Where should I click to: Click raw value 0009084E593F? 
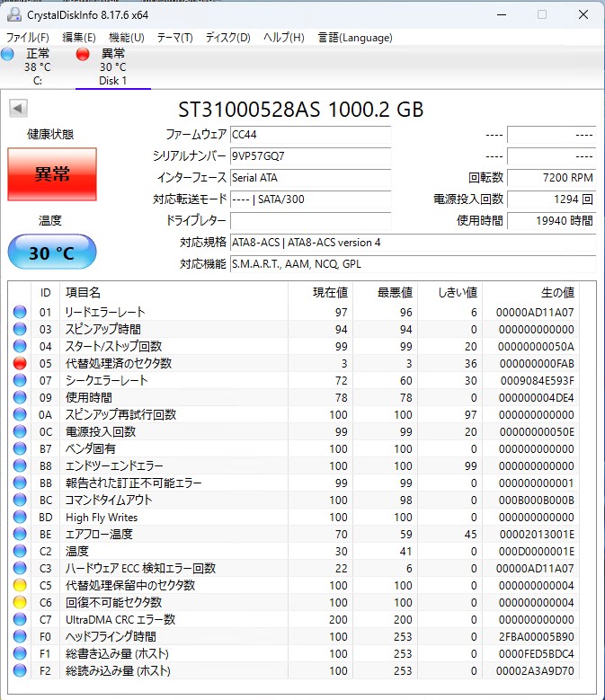pos(537,380)
